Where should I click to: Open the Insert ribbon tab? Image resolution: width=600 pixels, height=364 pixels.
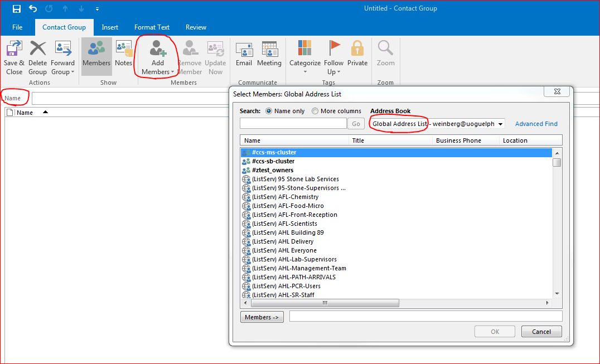point(110,27)
